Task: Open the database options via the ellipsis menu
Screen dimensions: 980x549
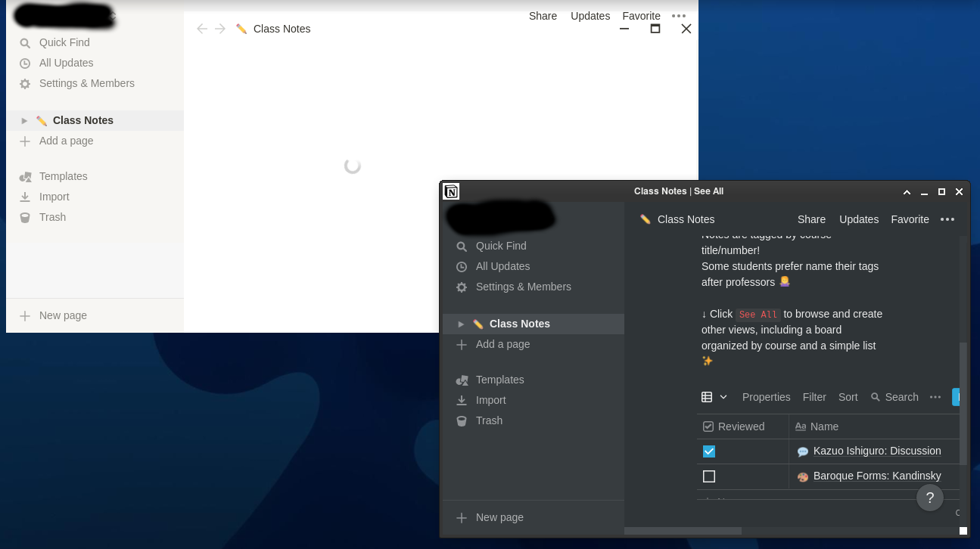Action: [x=935, y=397]
